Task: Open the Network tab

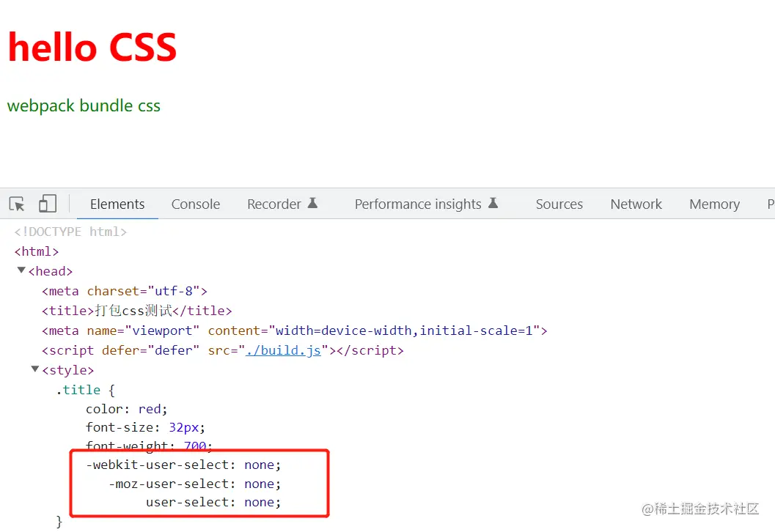Action: (x=636, y=204)
